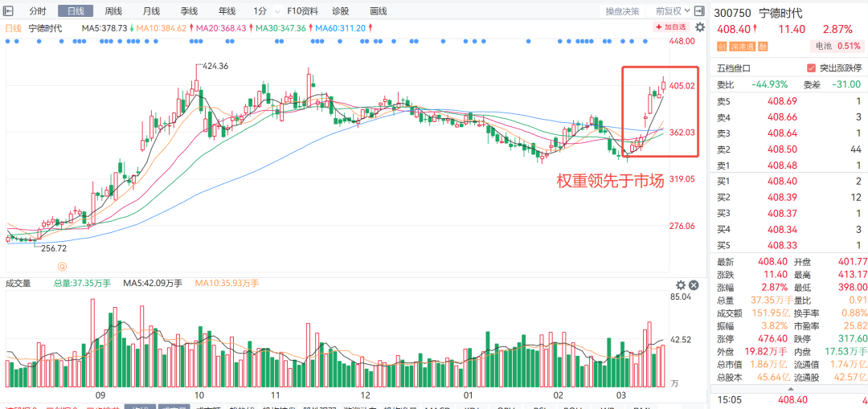The height and width of the screenshot is (409, 868).
Task: Switch to 周线 weekly chart
Action: [113, 11]
